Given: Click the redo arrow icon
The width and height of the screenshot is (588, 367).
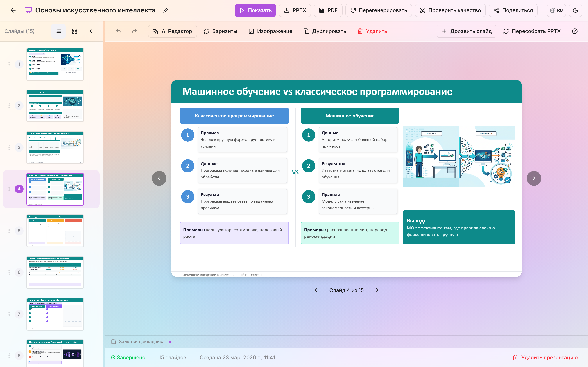Looking at the screenshot, I should (134, 31).
